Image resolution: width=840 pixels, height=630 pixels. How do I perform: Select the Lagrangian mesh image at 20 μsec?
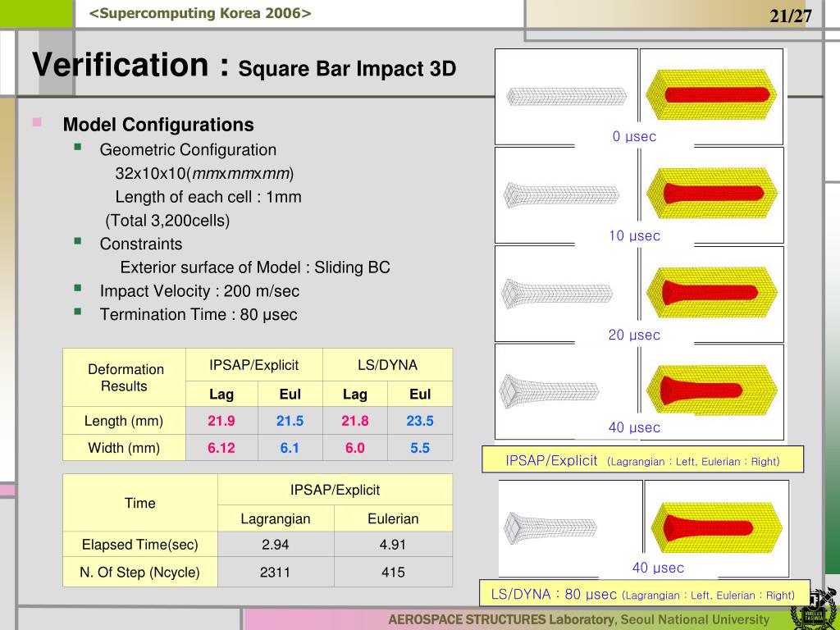(x=557, y=294)
